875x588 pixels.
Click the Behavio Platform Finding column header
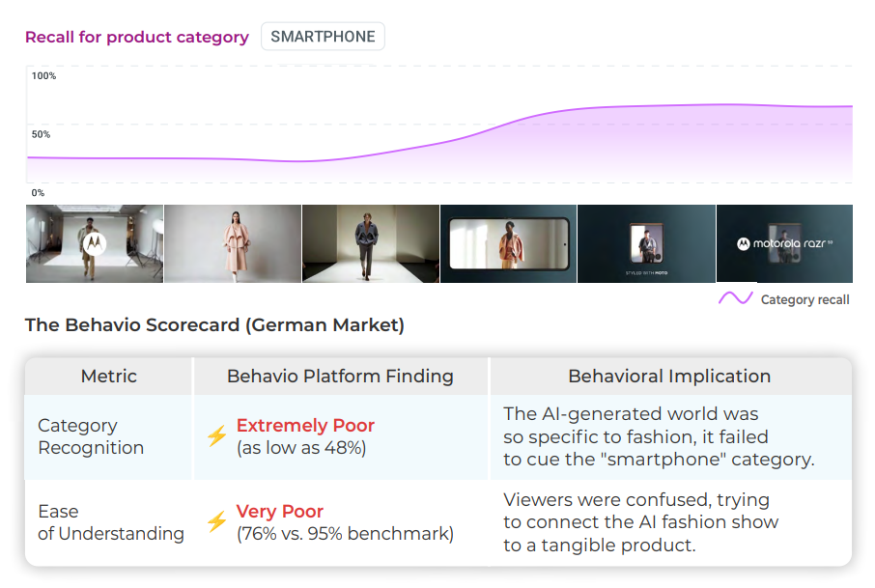point(340,377)
